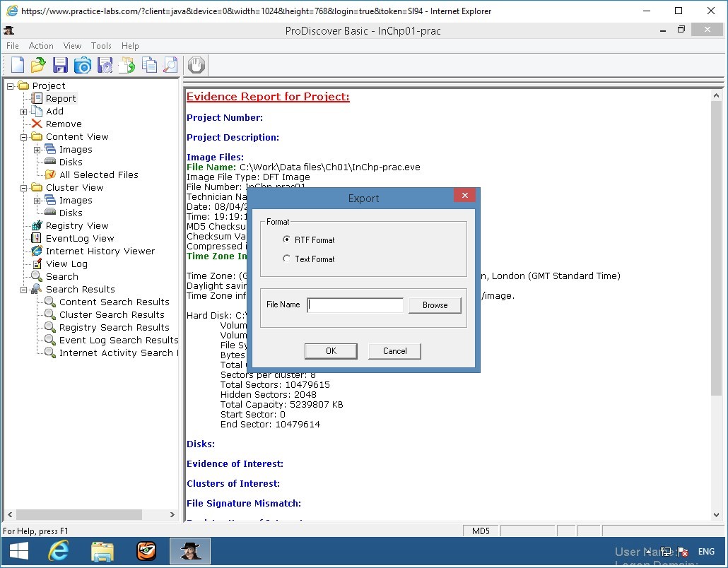The image size is (728, 568).
Task: Collapse the Search Results node
Action: pyautogui.click(x=24, y=290)
